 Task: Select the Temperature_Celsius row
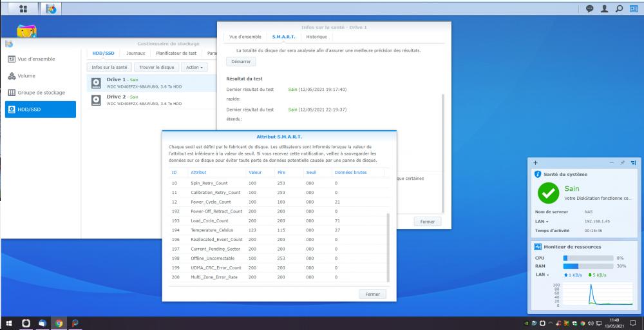pyautogui.click(x=277, y=230)
